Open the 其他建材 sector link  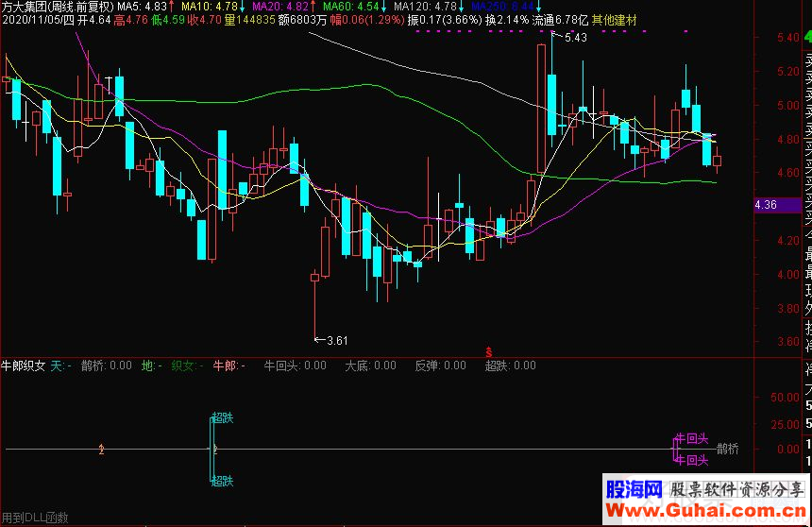pyautogui.click(x=614, y=20)
